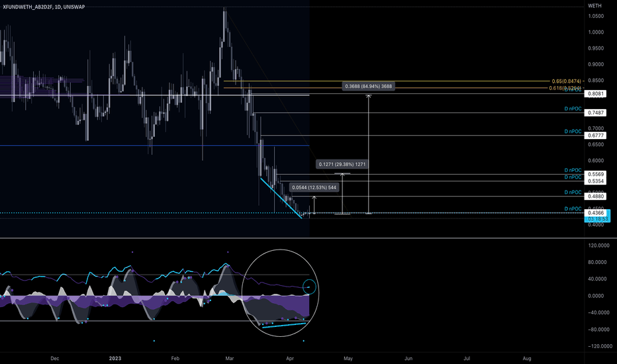Click 0.8500 on the price axis

tap(596, 81)
